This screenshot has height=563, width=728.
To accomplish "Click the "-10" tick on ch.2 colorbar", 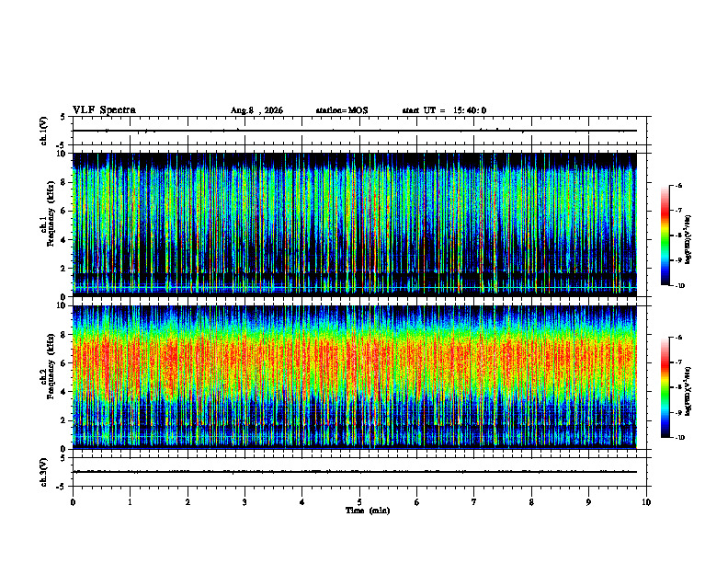I will click(x=679, y=438).
